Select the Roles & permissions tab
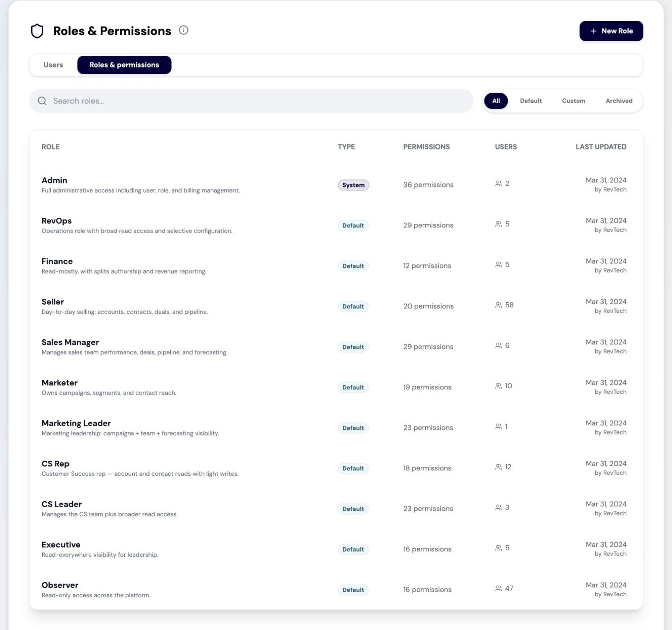The image size is (672, 630). [124, 65]
